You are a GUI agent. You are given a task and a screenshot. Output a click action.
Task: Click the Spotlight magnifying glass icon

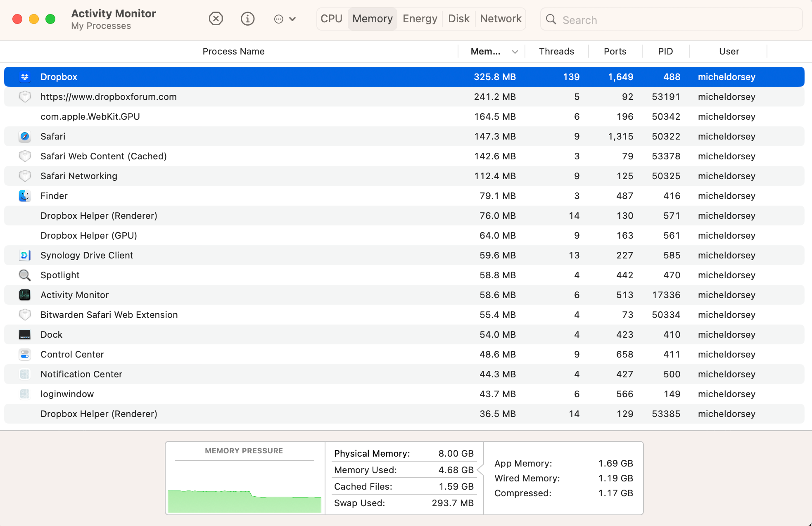[x=25, y=275]
